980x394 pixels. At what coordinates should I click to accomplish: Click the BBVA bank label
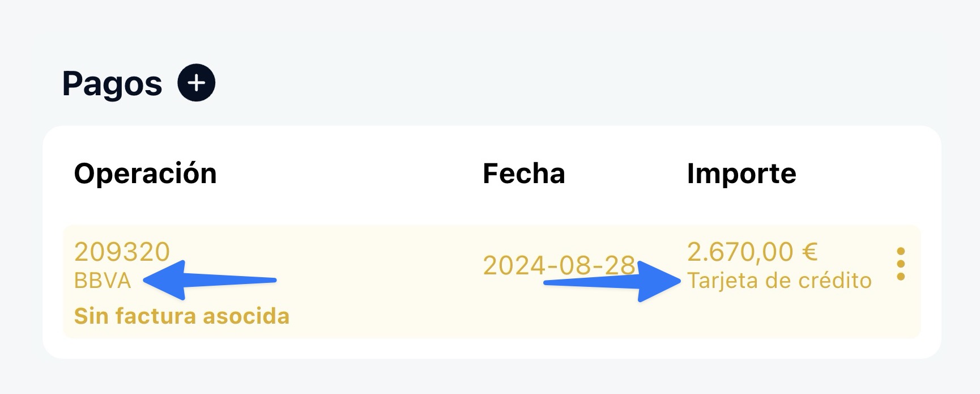(x=103, y=281)
